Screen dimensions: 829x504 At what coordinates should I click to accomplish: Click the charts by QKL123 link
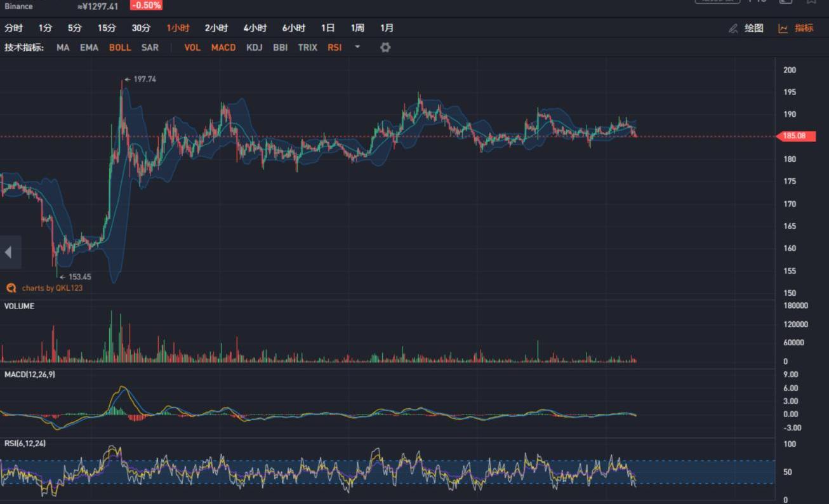[x=52, y=288]
